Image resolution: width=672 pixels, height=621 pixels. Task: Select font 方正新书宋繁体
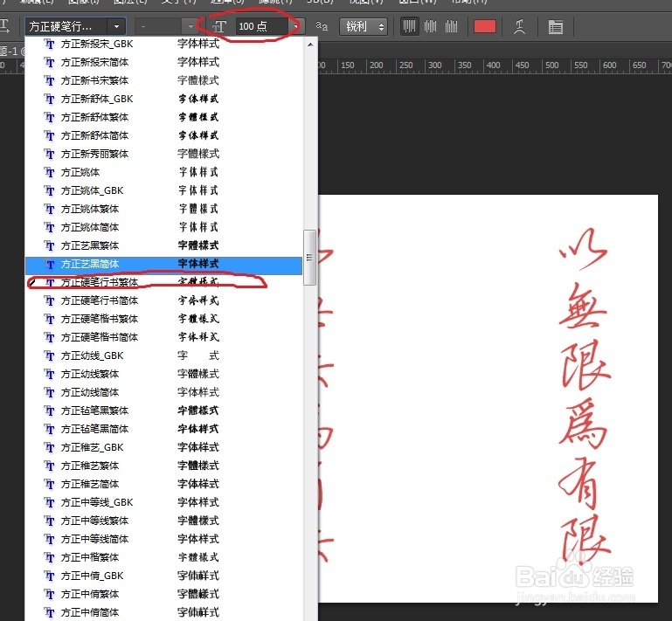[x=163, y=80]
